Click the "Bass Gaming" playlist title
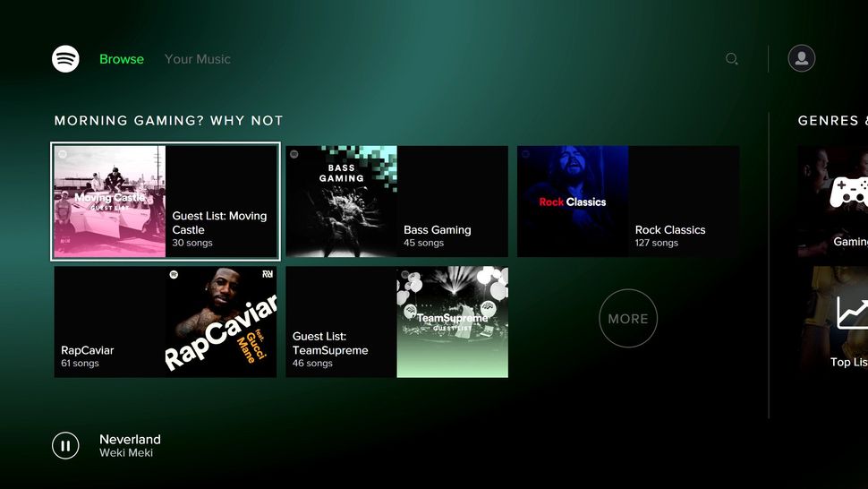Screen dimensions: 868x489 pyautogui.click(x=438, y=230)
